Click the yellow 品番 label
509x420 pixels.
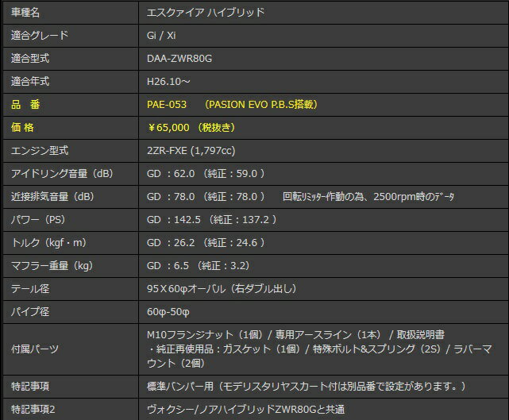coord(30,105)
